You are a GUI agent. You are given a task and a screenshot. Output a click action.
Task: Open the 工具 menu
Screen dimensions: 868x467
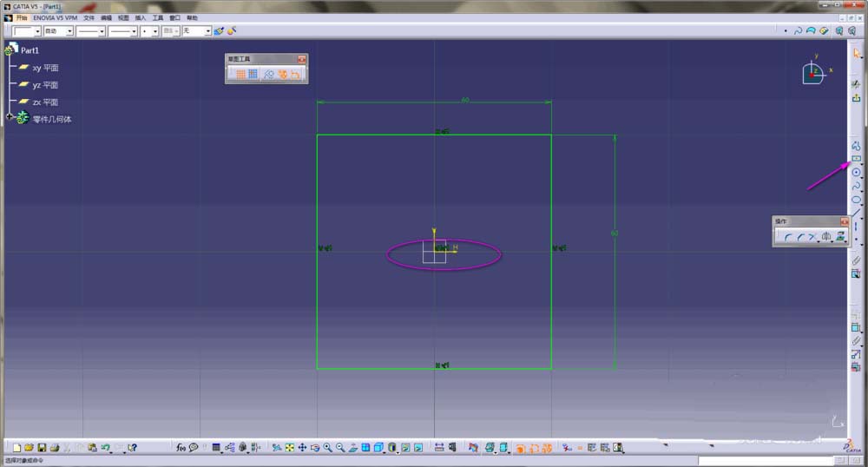click(x=158, y=18)
